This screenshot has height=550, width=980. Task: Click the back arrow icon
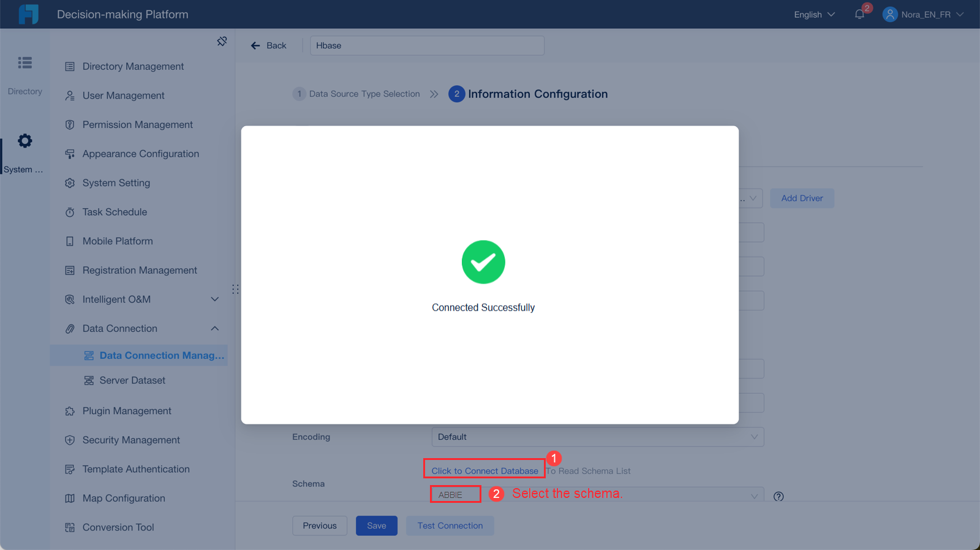(x=255, y=45)
